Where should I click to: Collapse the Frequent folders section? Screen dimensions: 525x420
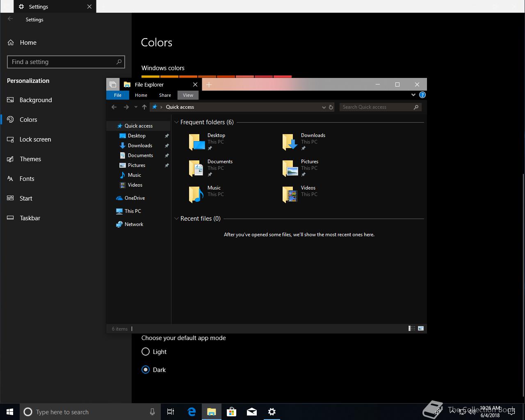click(x=176, y=122)
